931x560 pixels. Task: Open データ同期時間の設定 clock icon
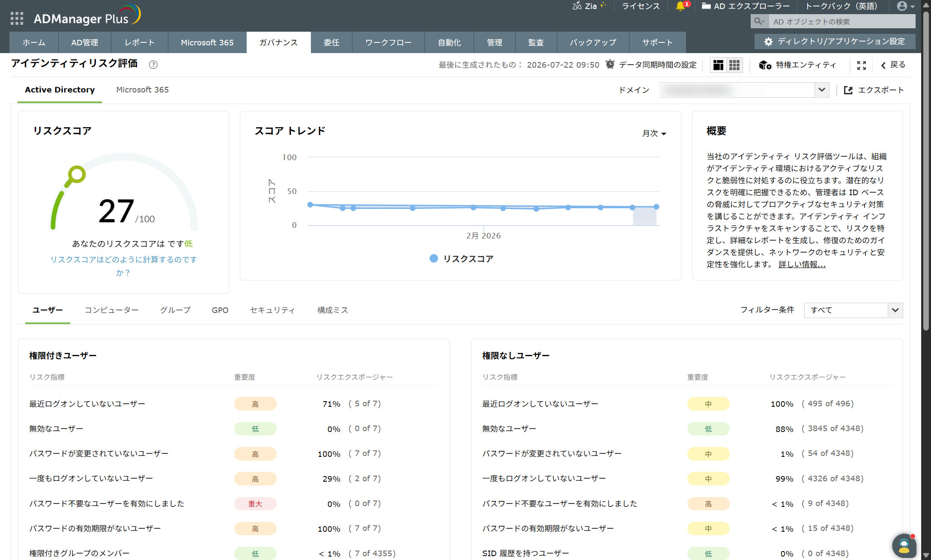(610, 64)
